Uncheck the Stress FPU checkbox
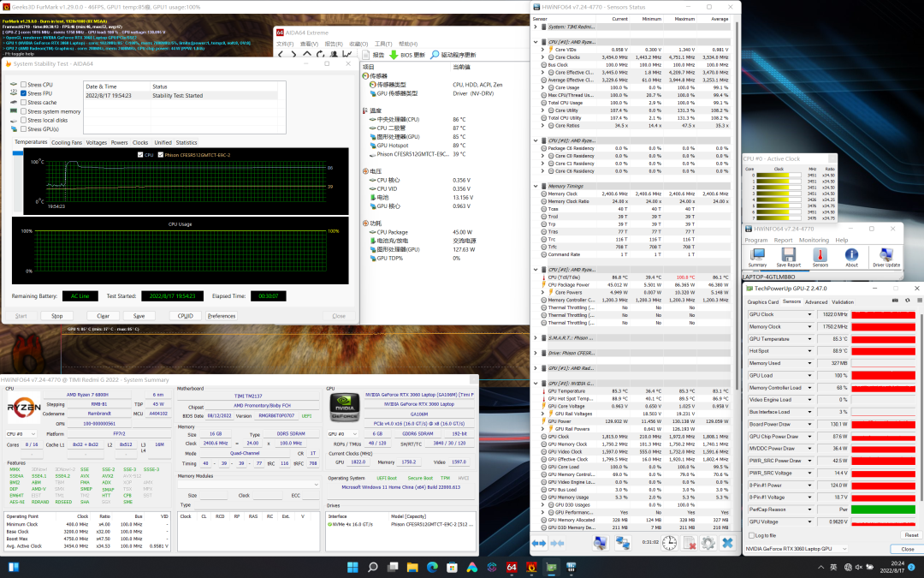This screenshot has width=924, height=578. (24, 94)
